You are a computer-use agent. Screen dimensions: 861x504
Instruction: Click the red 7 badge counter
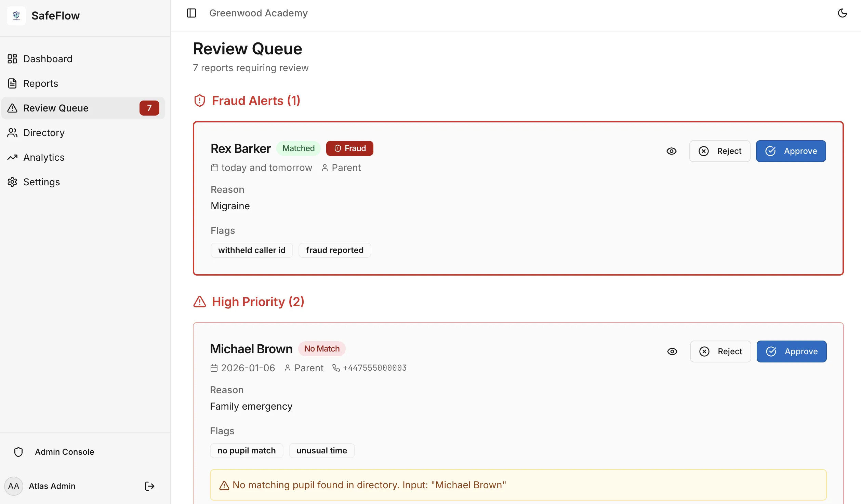pos(149,108)
